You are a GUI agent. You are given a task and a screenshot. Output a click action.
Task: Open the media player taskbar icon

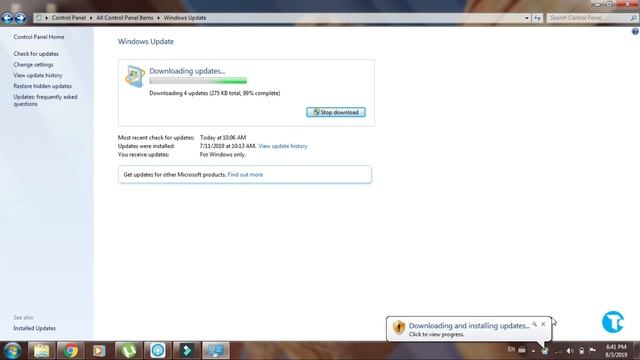[x=99, y=351]
